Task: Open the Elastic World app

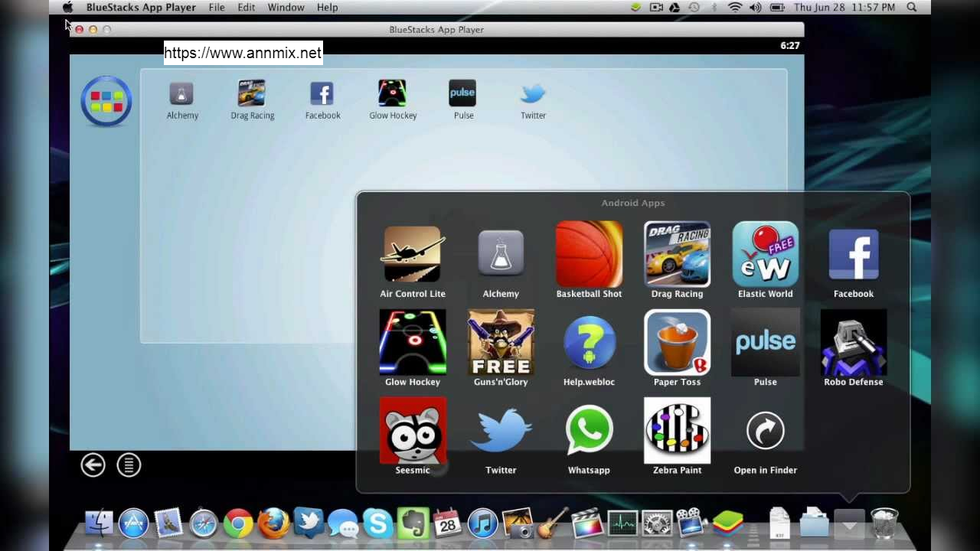Action: (x=765, y=254)
